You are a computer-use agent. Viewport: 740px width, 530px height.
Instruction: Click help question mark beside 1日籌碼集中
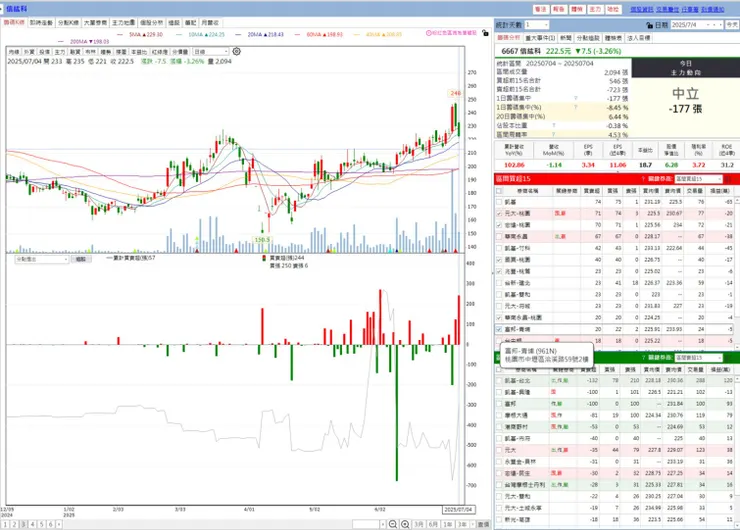pos(575,98)
